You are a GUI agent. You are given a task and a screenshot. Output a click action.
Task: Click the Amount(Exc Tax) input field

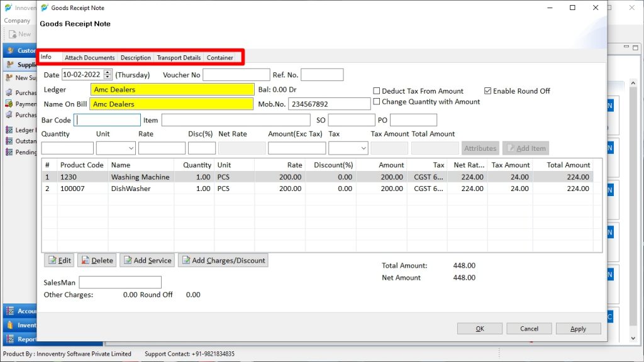(x=297, y=148)
